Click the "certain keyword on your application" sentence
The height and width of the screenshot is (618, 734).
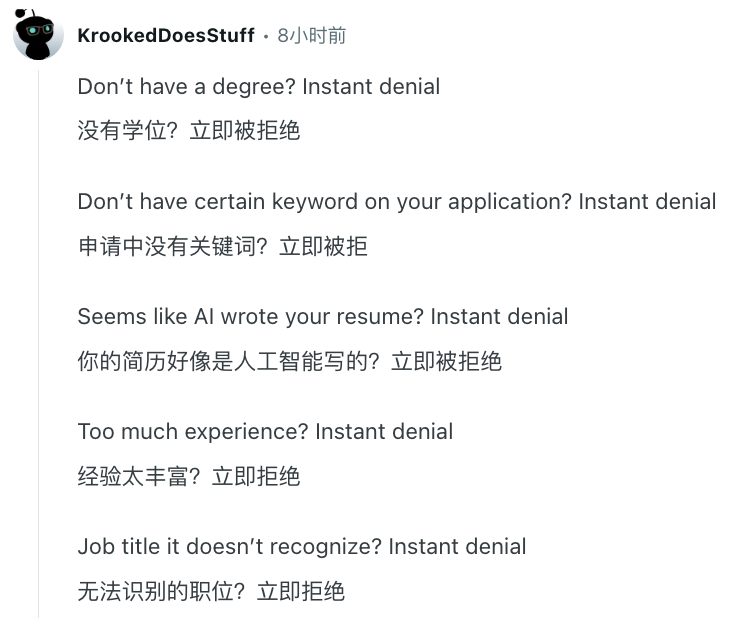[397, 202]
